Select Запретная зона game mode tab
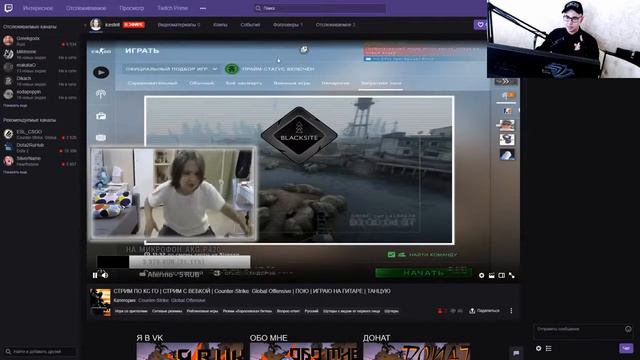This screenshot has width=640, height=360. [x=381, y=83]
